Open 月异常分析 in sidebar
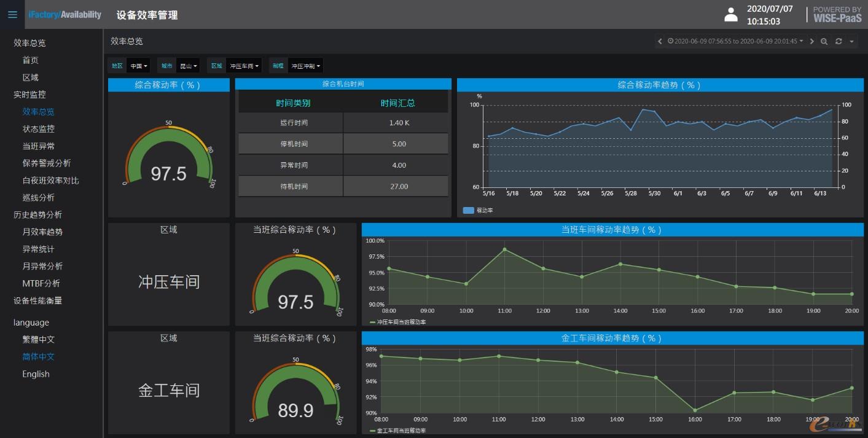The height and width of the screenshot is (438, 868). 42,267
